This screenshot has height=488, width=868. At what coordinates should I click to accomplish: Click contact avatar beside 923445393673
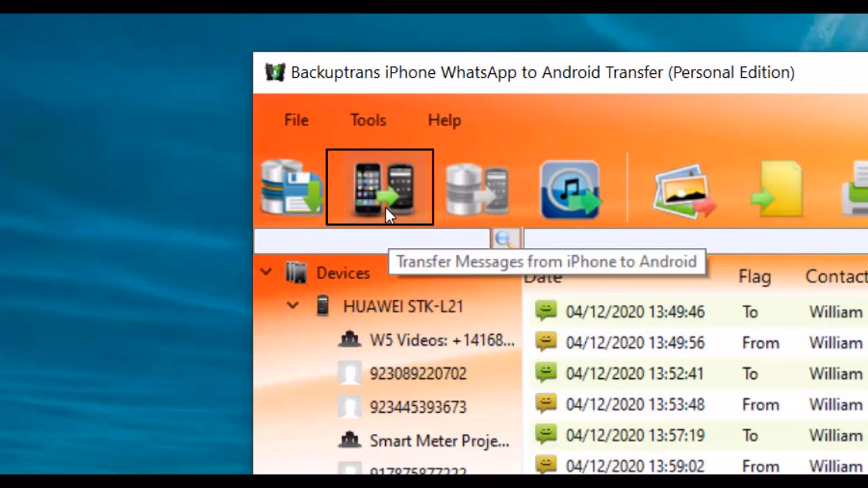coord(349,406)
